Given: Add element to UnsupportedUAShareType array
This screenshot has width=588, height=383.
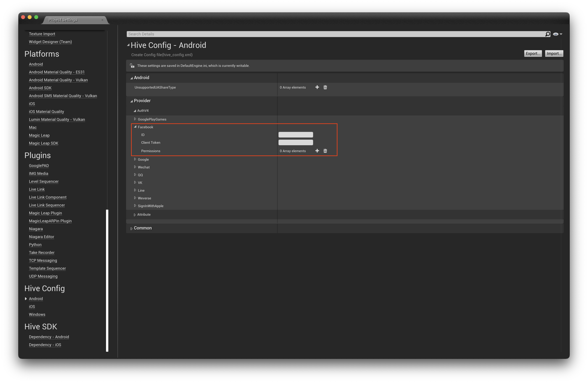Looking at the screenshot, I should click(x=317, y=87).
